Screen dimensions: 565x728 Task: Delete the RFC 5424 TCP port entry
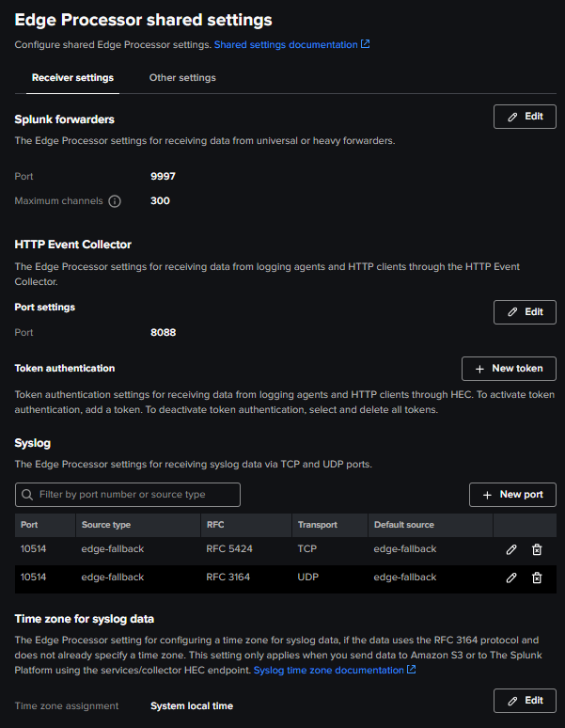click(537, 549)
